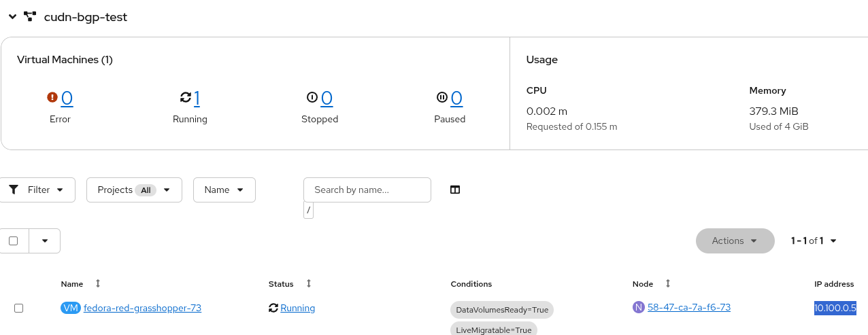Open the bulk select caret dropdown
868x335 pixels.
(x=45, y=241)
